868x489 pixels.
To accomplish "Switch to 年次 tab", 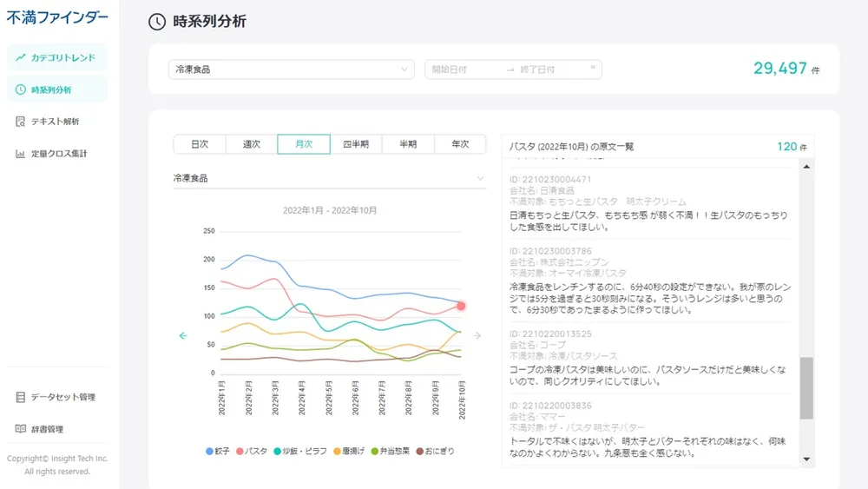I will pyautogui.click(x=460, y=144).
